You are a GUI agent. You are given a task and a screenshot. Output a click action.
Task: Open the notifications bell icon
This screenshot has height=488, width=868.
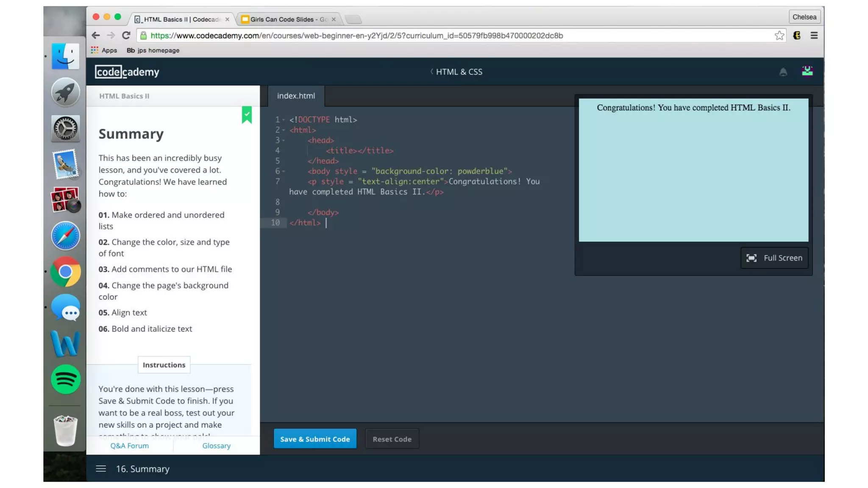(x=783, y=72)
